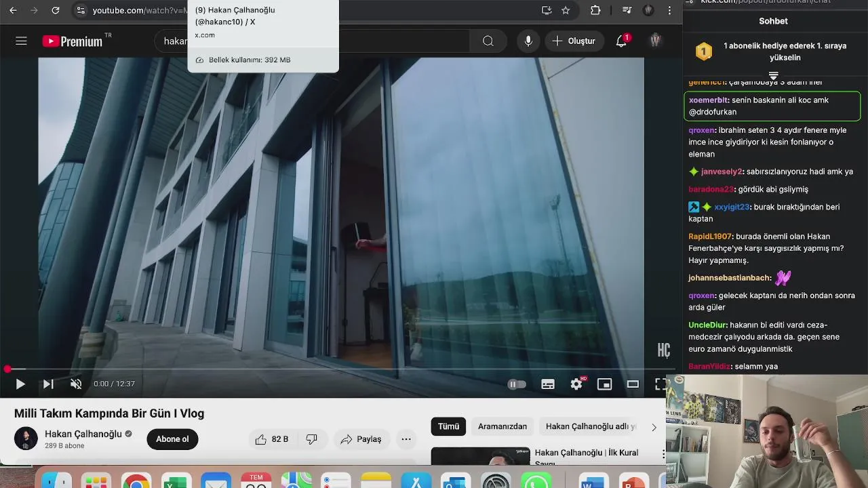Viewport: 868px width, 488px height.
Task: Go to YouTube Premium home logo
Action: [x=72, y=41]
